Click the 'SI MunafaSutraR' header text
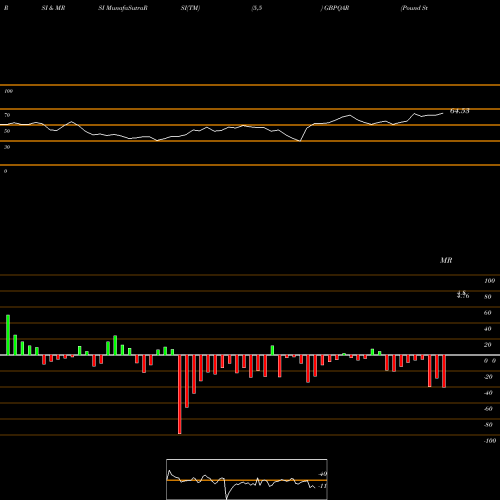Screen dimensions: 500x500 [123, 8]
